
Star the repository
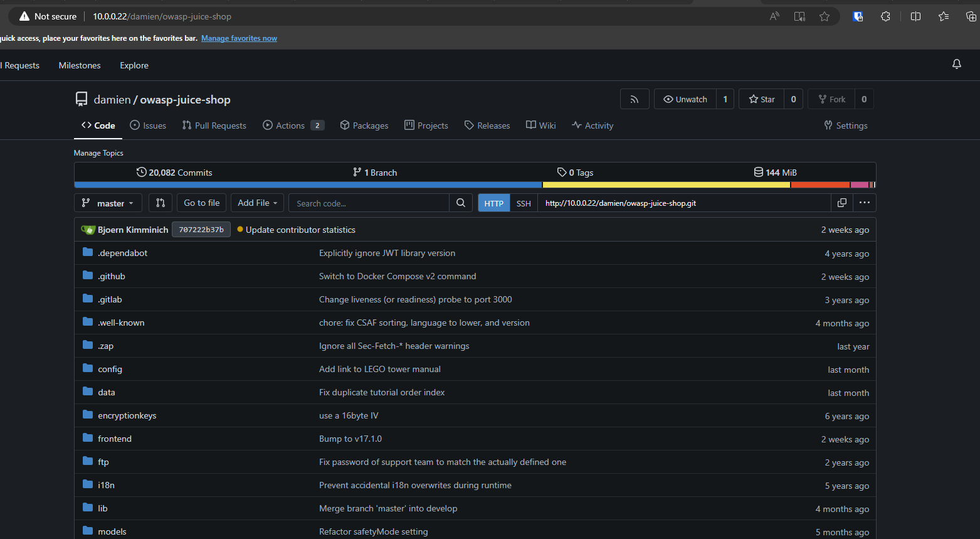coord(762,99)
